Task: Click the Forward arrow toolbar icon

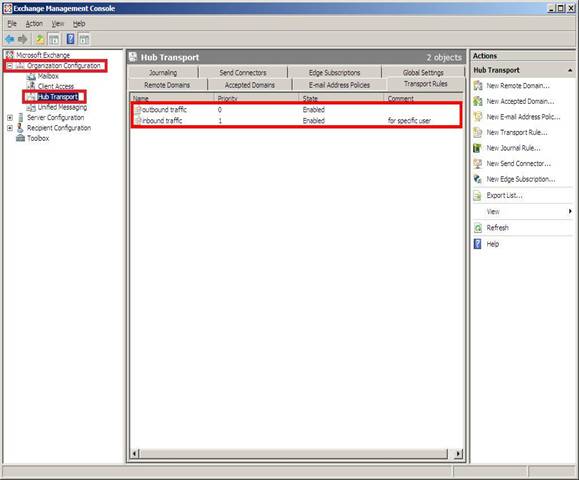Action: click(x=23, y=39)
